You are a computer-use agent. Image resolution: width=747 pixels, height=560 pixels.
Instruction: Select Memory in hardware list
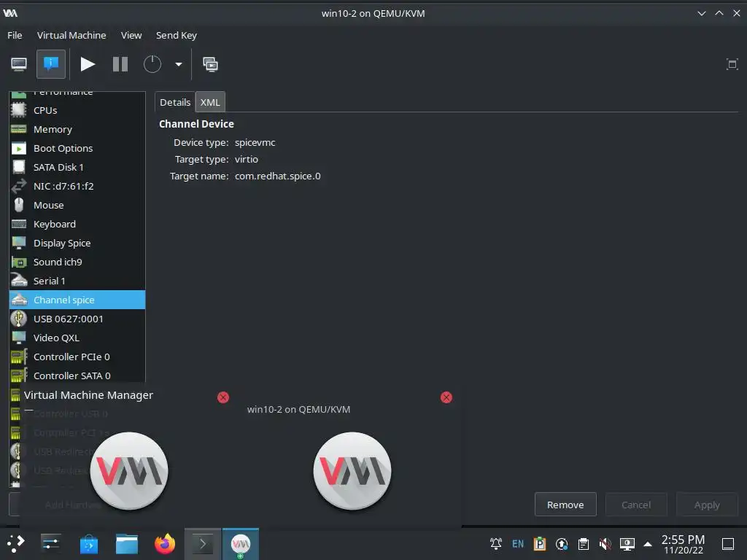[77, 129]
